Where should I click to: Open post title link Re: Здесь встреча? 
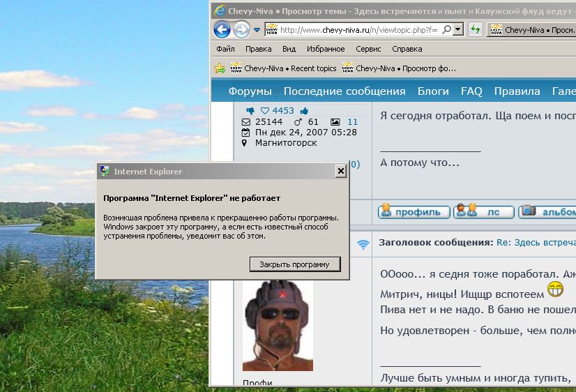(536, 243)
